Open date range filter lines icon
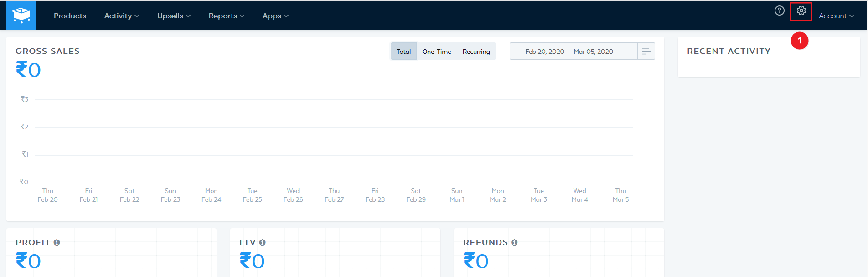 point(646,52)
